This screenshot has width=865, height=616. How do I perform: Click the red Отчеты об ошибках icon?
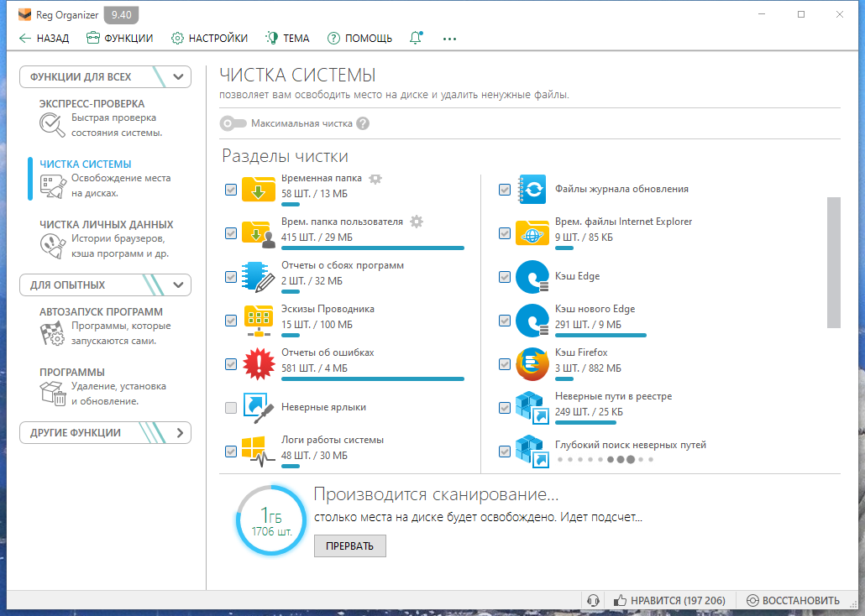point(258,364)
